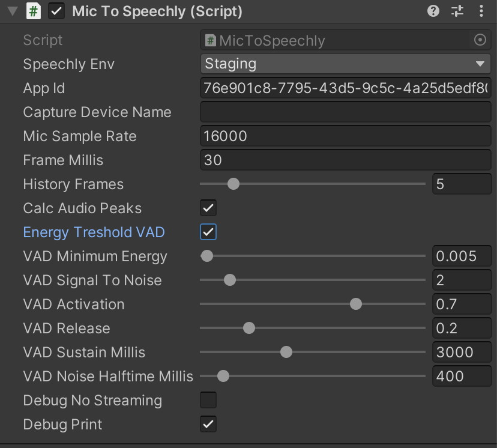
Task: Click the VAD Minimum Energy label
Action: click(95, 256)
